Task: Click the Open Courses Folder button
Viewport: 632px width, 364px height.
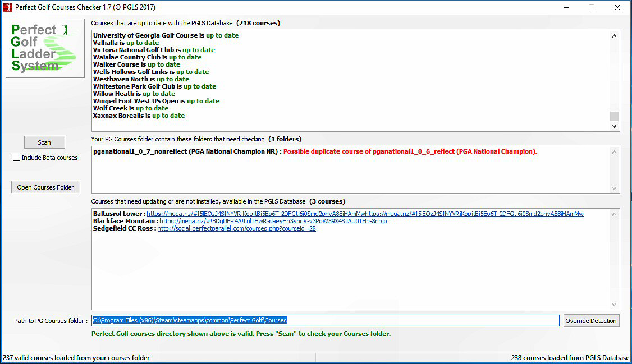Action: [x=45, y=187]
